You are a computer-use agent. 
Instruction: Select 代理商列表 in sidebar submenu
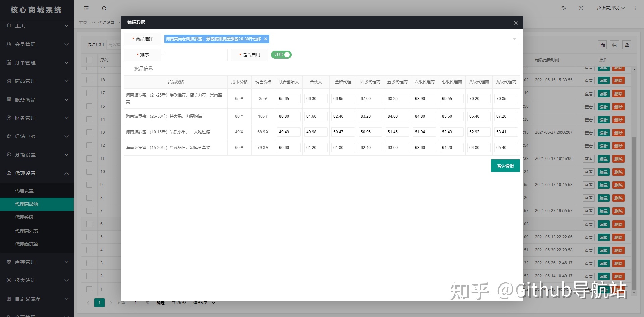pos(26,231)
